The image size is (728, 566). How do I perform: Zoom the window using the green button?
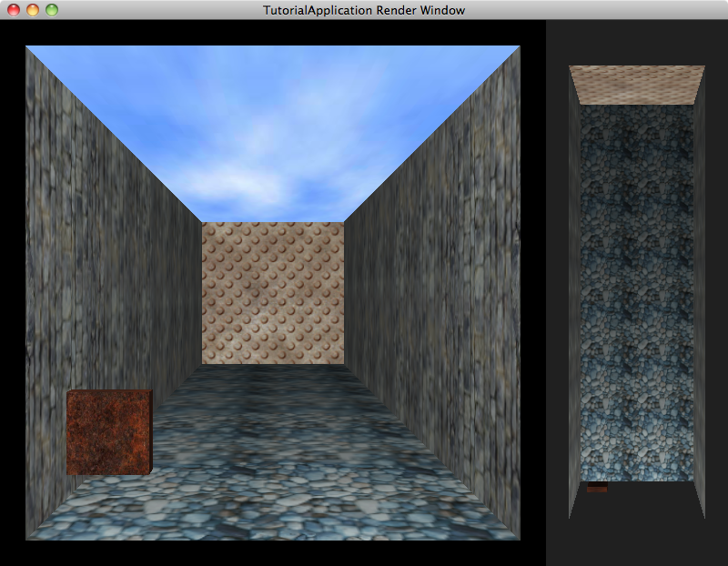point(51,10)
